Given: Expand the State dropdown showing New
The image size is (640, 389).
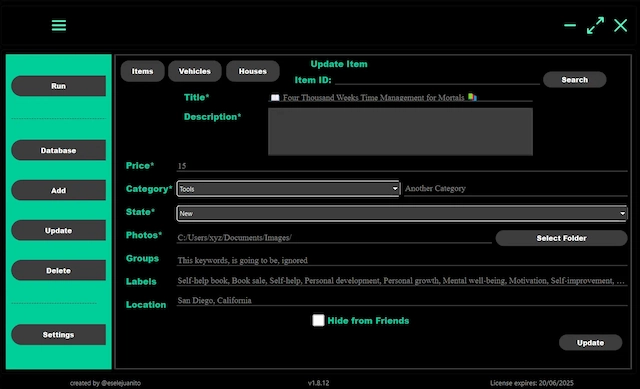Looking at the screenshot, I should point(402,213).
